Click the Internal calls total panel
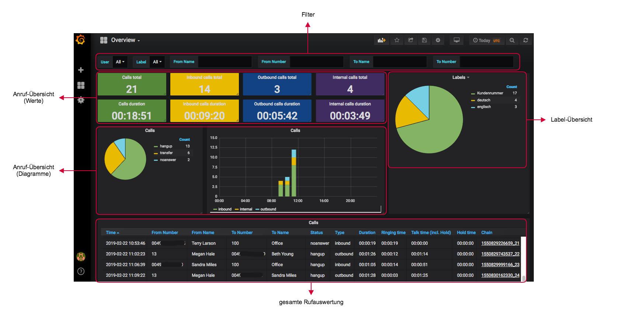The image size is (644, 317). (x=350, y=84)
